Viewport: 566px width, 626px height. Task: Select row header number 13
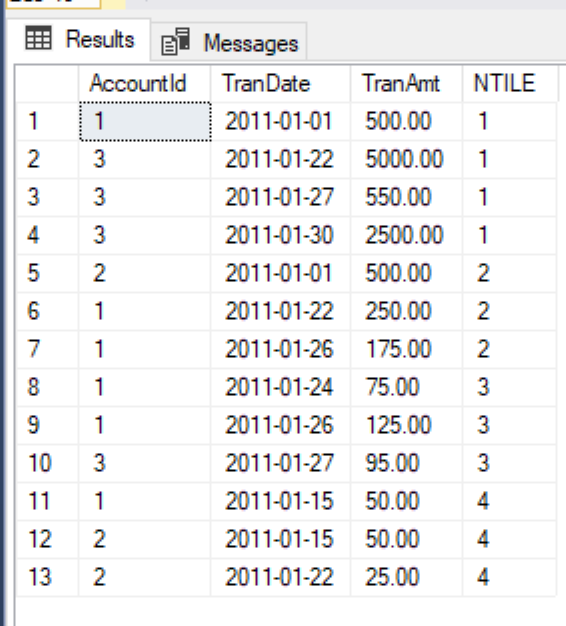pyautogui.click(x=47, y=577)
